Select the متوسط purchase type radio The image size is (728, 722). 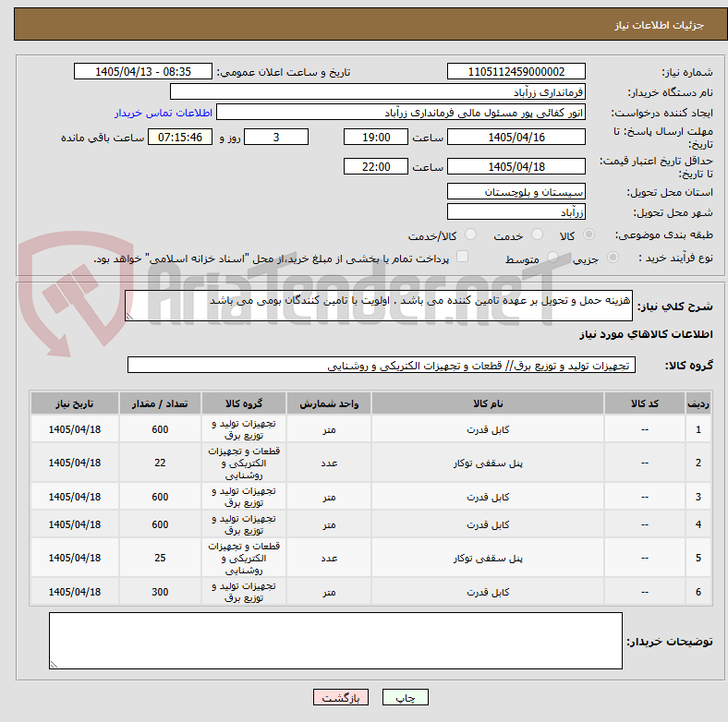[x=553, y=258]
